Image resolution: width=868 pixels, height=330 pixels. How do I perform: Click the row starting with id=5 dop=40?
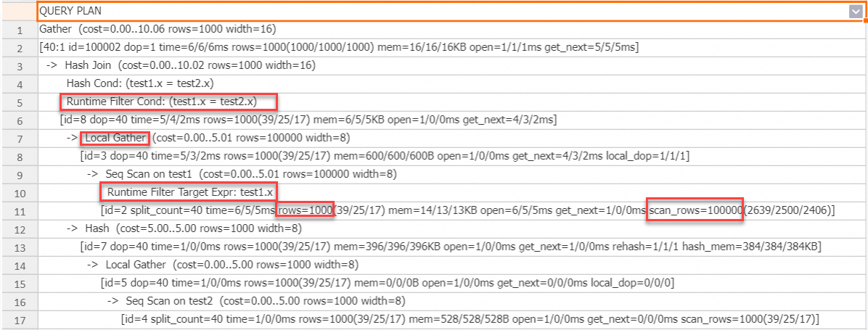pos(450,283)
